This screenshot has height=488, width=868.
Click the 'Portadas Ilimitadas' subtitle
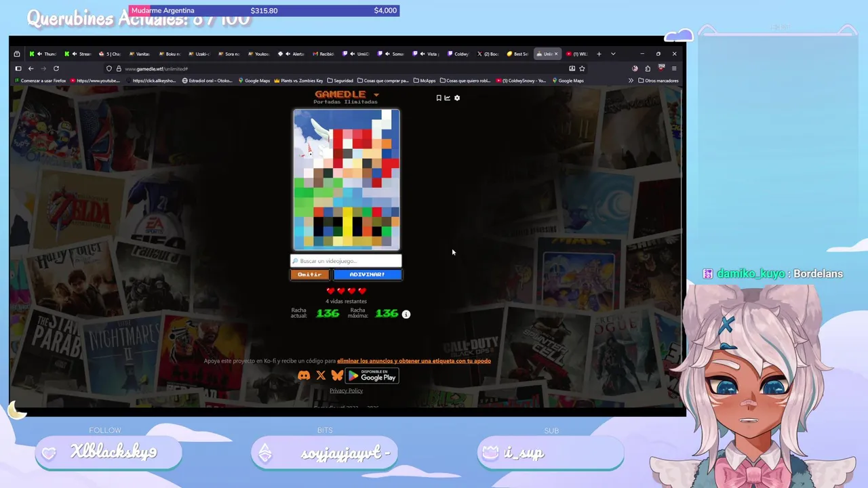click(x=346, y=102)
